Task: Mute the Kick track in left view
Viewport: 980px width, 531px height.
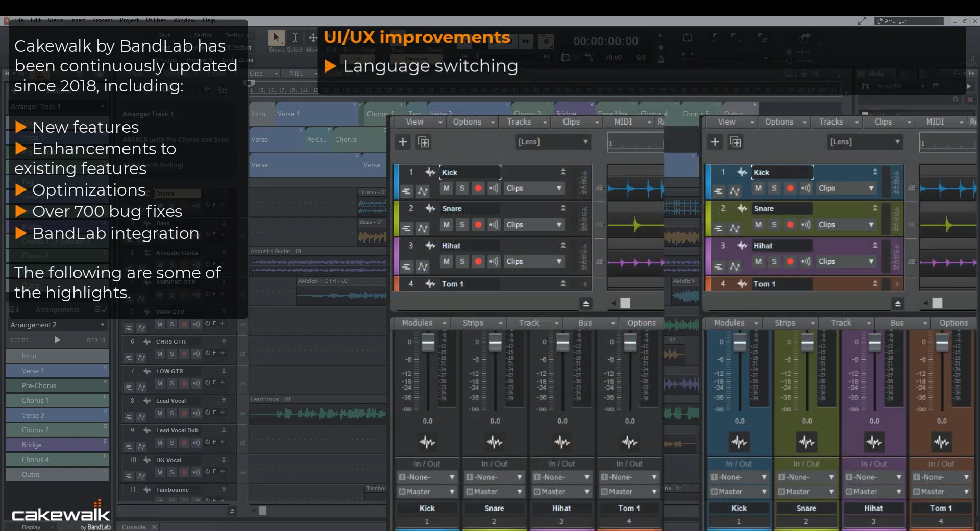Action: pyautogui.click(x=447, y=188)
